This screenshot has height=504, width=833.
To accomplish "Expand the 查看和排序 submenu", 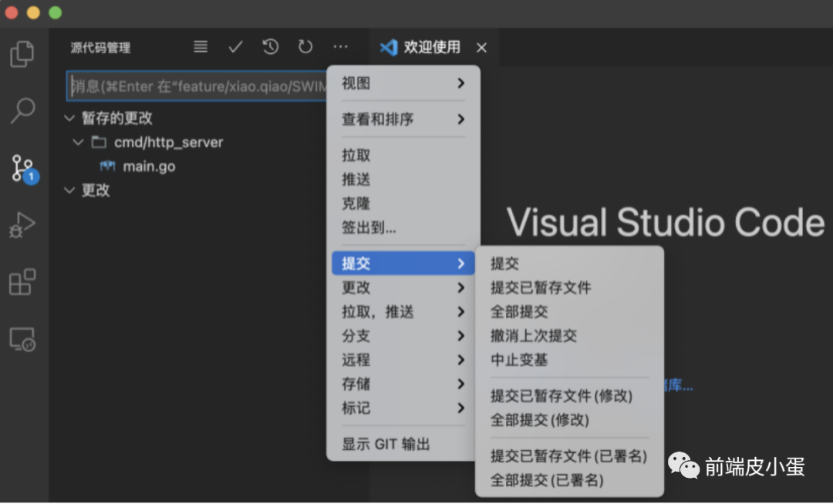I will [x=403, y=119].
